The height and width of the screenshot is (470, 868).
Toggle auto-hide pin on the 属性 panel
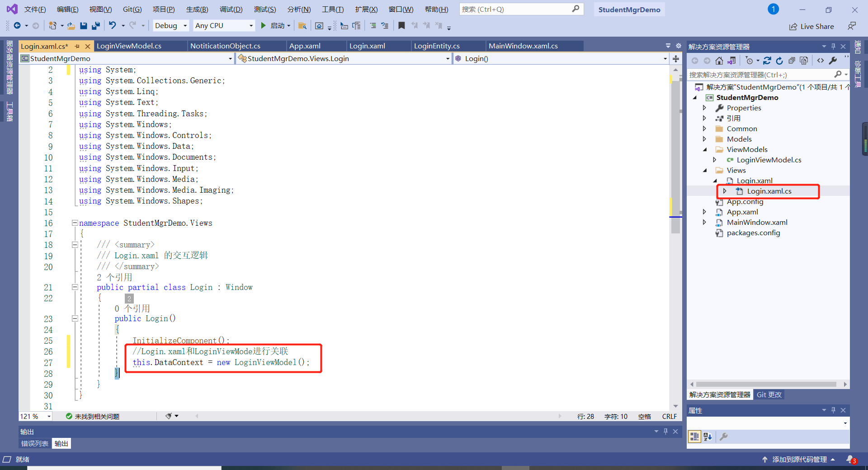(x=833, y=410)
